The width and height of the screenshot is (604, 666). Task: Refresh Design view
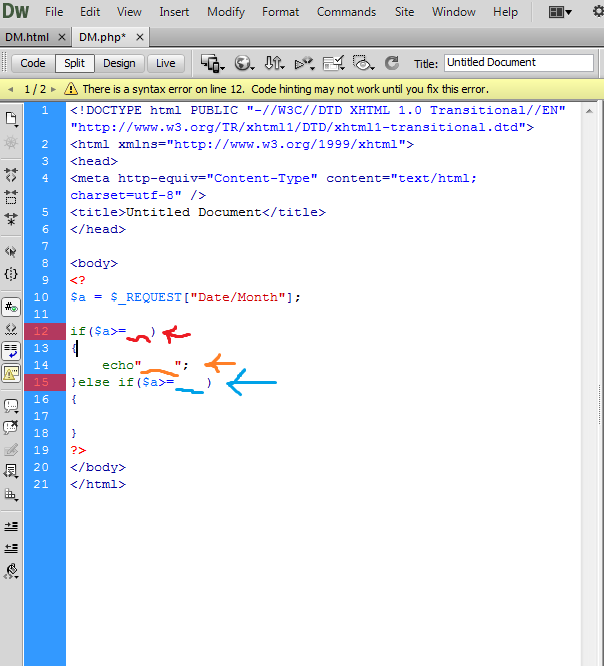(x=392, y=63)
